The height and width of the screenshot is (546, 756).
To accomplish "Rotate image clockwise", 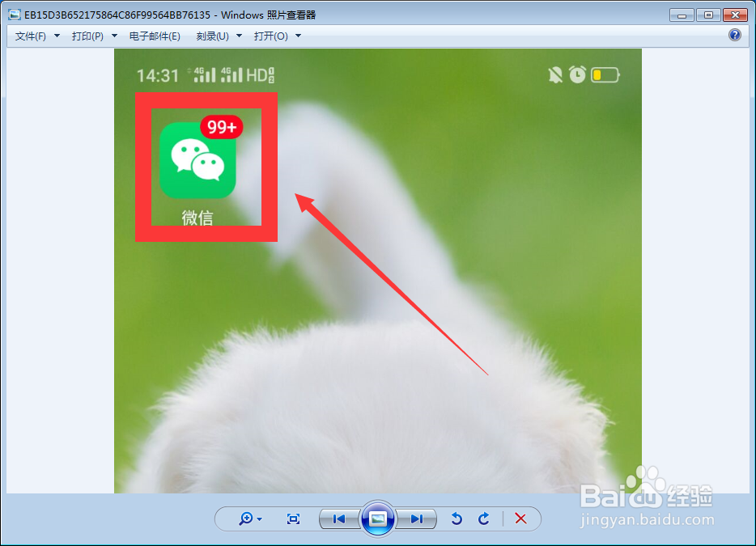I will [x=483, y=518].
